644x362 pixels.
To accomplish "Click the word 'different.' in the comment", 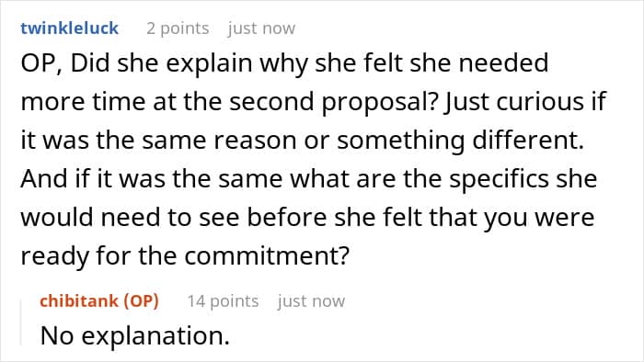I will tap(528, 140).
